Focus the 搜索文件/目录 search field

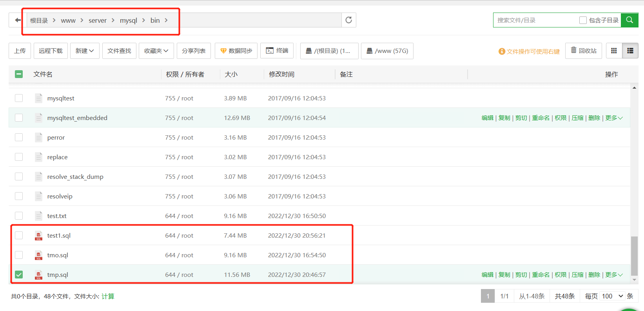[x=535, y=20]
